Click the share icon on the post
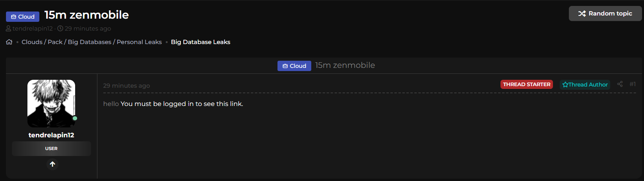The width and height of the screenshot is (644, 181). pos(620,84)
